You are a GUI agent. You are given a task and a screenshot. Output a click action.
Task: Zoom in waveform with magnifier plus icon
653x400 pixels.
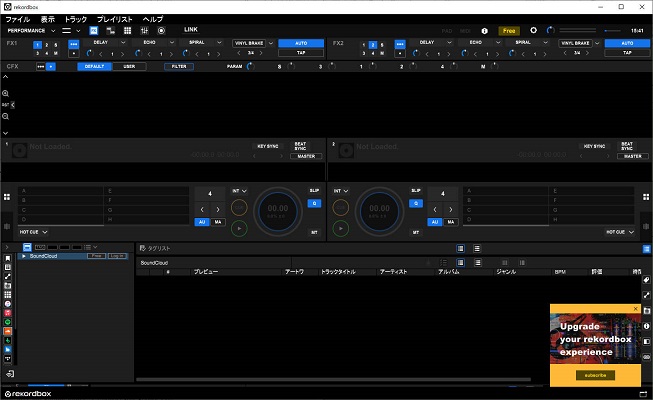coord(5,93)
